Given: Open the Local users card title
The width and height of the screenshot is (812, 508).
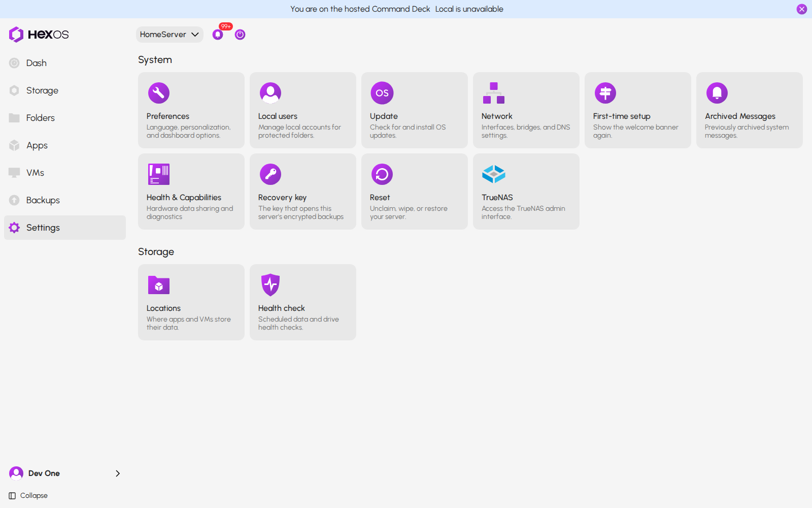Looking at the screenshot, I should [x=278, y=116].
